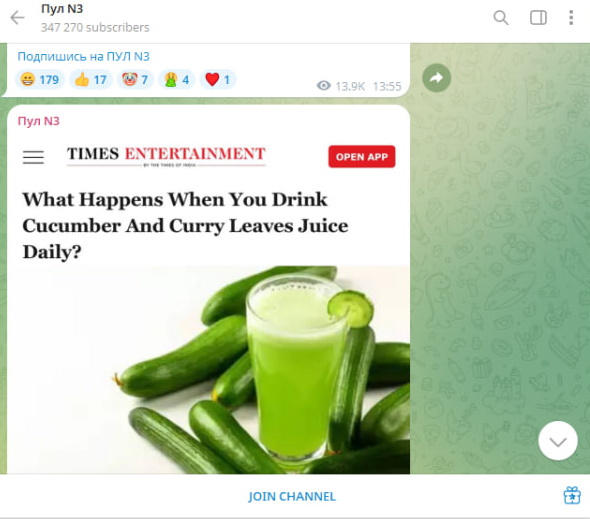Image resolution: width=590 pixels, height=519 pixels.
Task: Click the gift icon at the bottom
Action: coord(572,495)
